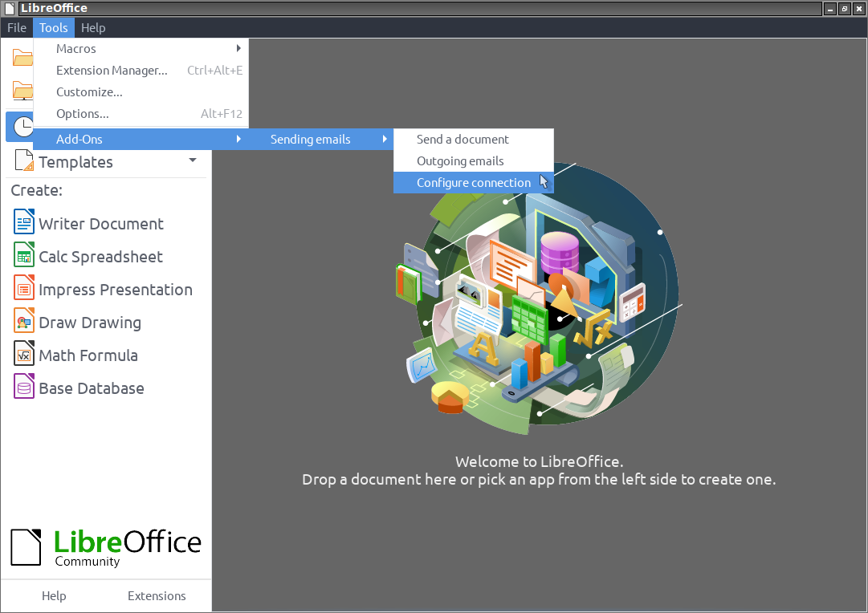Viewport: 868px width, 613px height.
Task: Click the Impress Presentation icon
Action: pos(24,288)
